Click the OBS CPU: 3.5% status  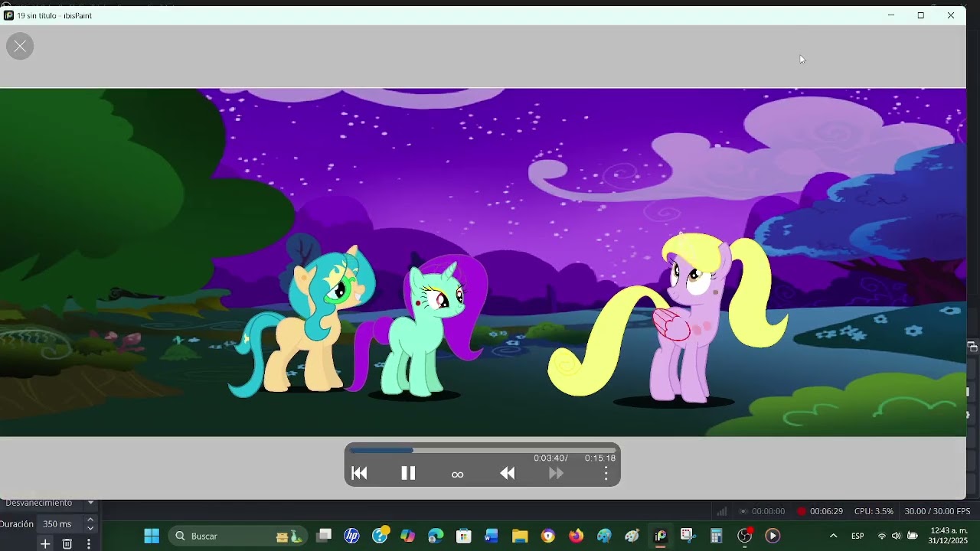874,511
